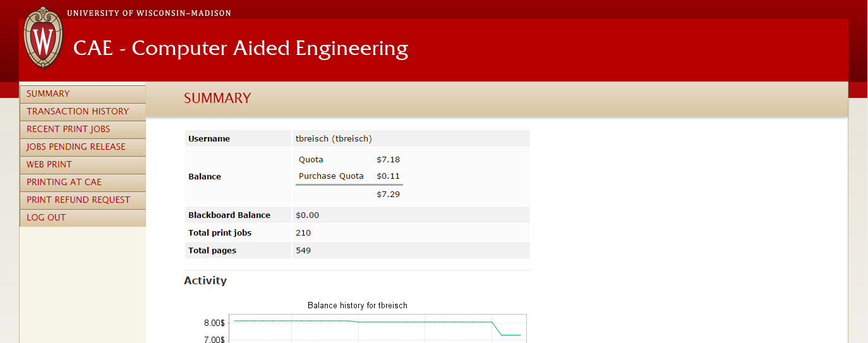
Task: Click the total pages value 549
Action: tap(303, 250)
